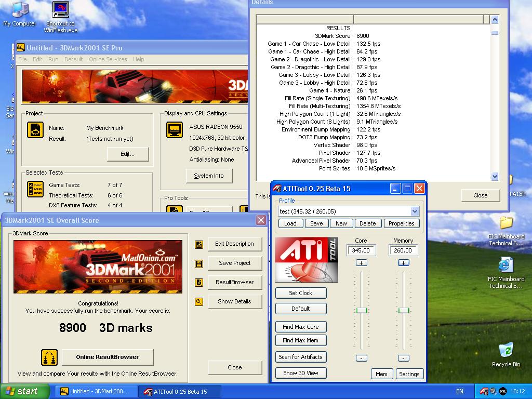This screenshot has width=532, height=399.
Task: Click the magnifier icon beside Show Details
Action: [199, 301]
